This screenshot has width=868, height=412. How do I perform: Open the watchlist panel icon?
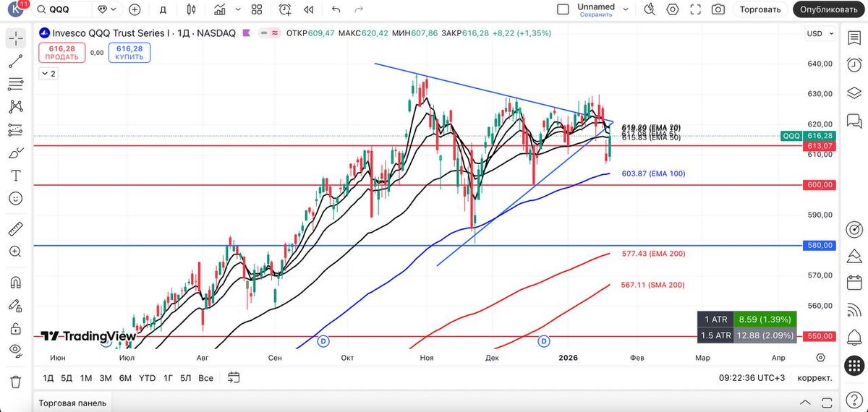(854, 39)
